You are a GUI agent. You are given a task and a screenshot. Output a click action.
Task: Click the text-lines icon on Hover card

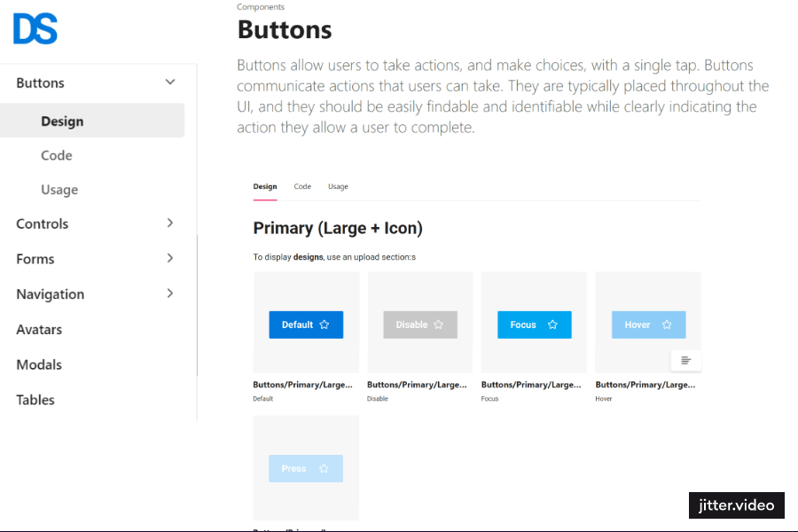(x=685, y=360)
